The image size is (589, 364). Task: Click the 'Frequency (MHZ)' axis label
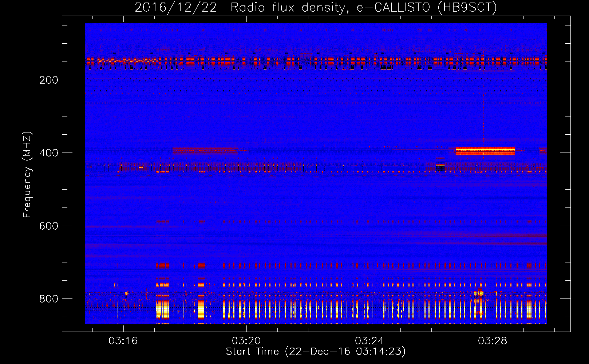tap(27, 175)
